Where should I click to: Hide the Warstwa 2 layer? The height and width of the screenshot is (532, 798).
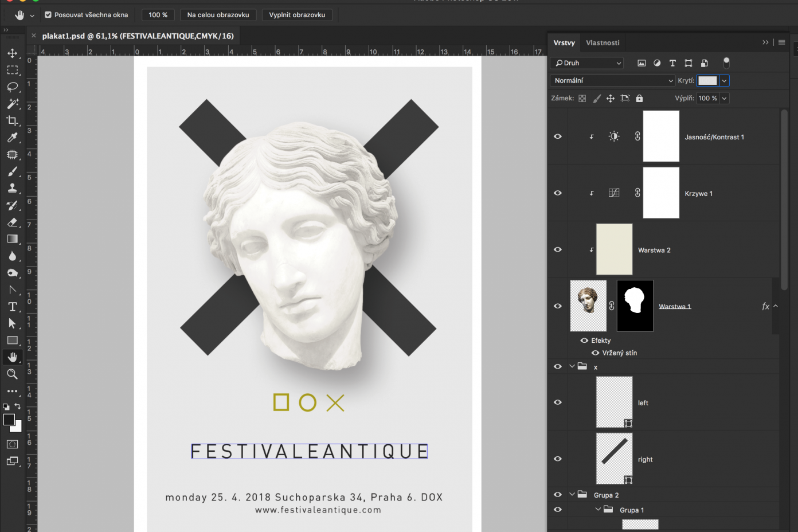557,250
